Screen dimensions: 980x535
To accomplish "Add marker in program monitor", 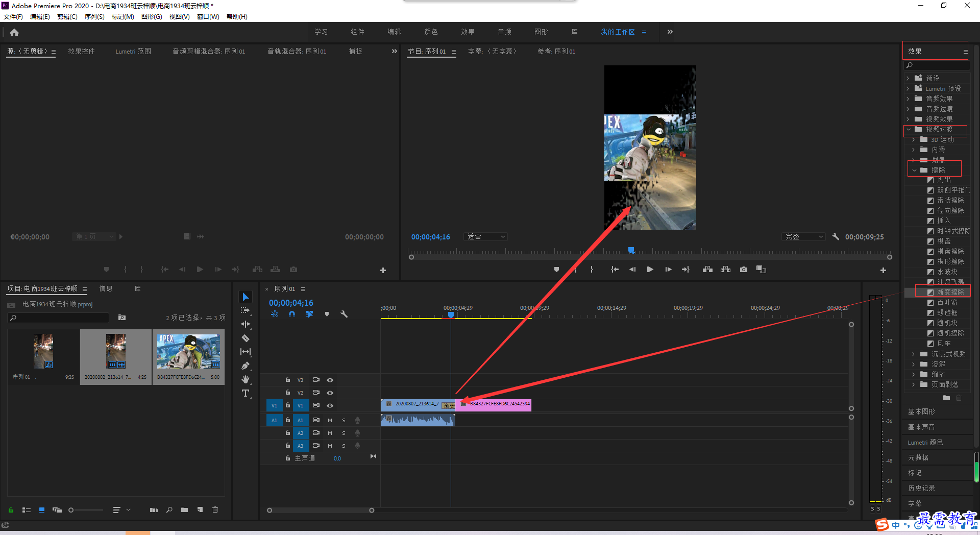I will pos(556,270).
